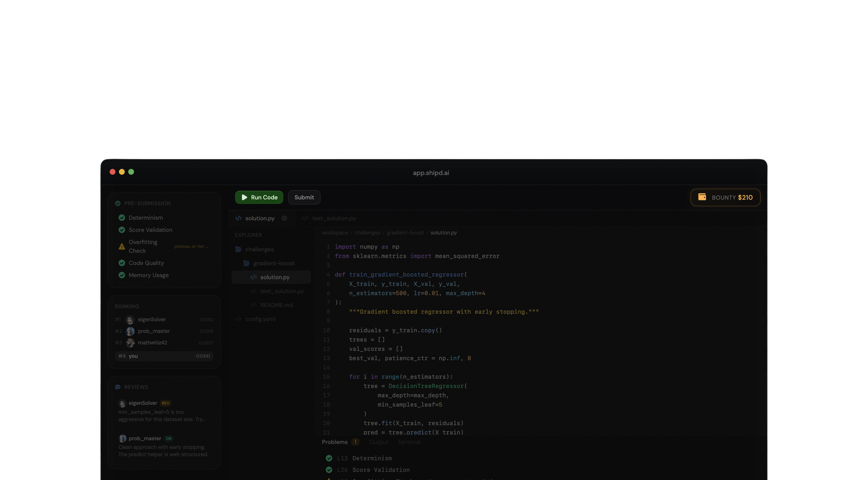Click the 'plateau at iter' warning note

191,246
